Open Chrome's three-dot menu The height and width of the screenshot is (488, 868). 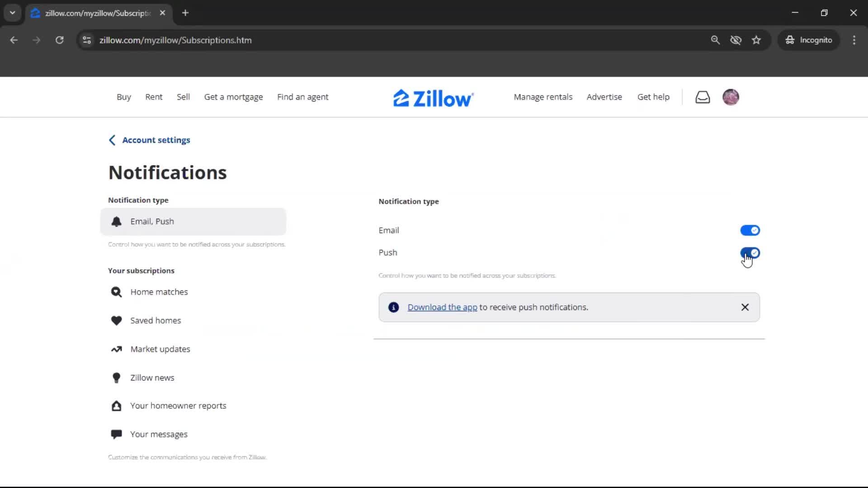point(854,40)
